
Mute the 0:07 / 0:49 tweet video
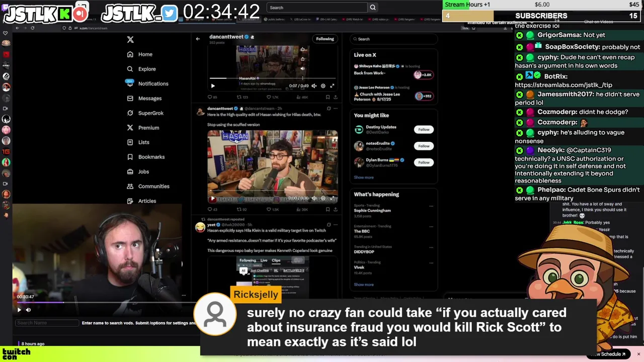[314, 86]
